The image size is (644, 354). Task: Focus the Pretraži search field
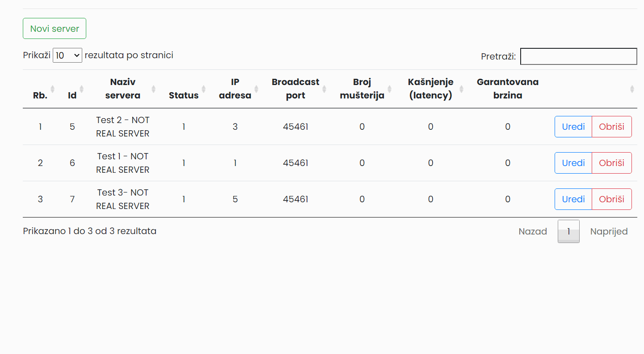coord(579,56)
